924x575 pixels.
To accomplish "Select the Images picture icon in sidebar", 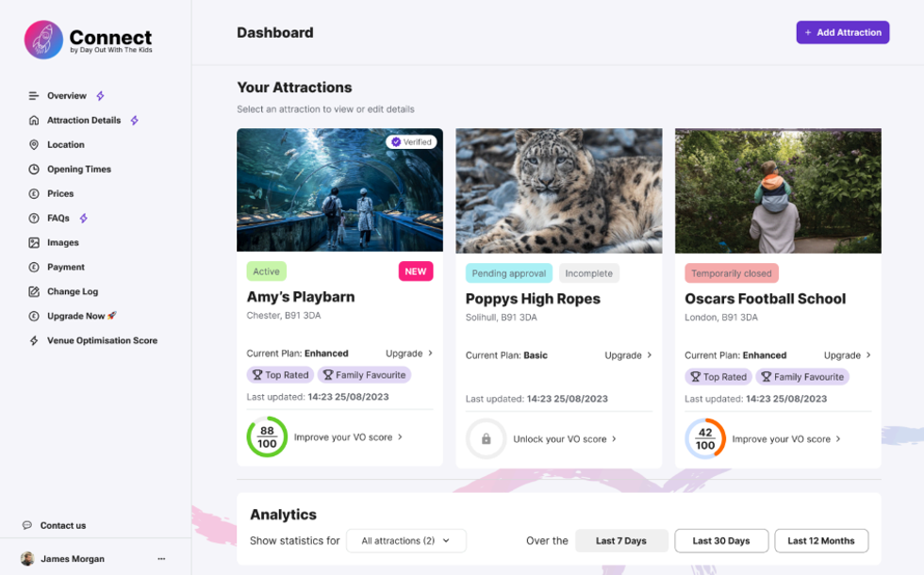I will click(x=32, y=242).
